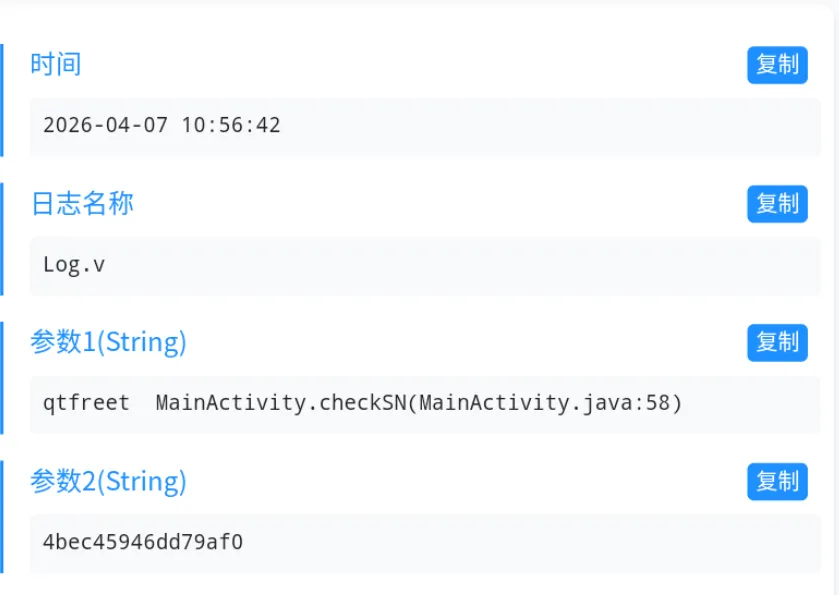Click the 参数1(String) heading label
Viewport: 839px width, 595px height.
(108, 343)
